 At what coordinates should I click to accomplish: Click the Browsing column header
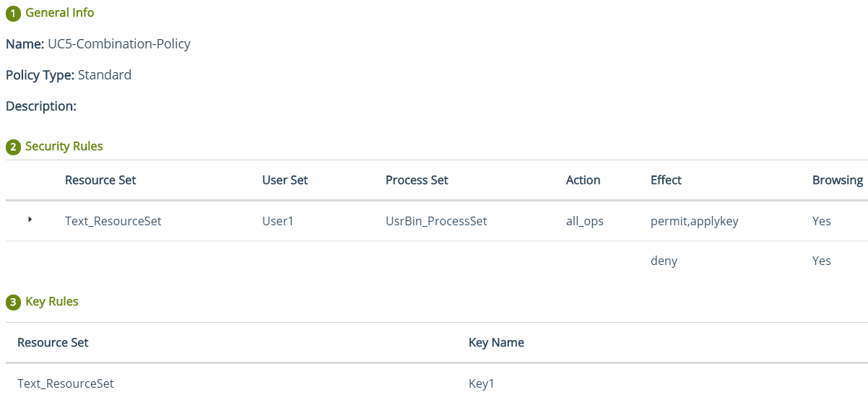pos(837,180)
